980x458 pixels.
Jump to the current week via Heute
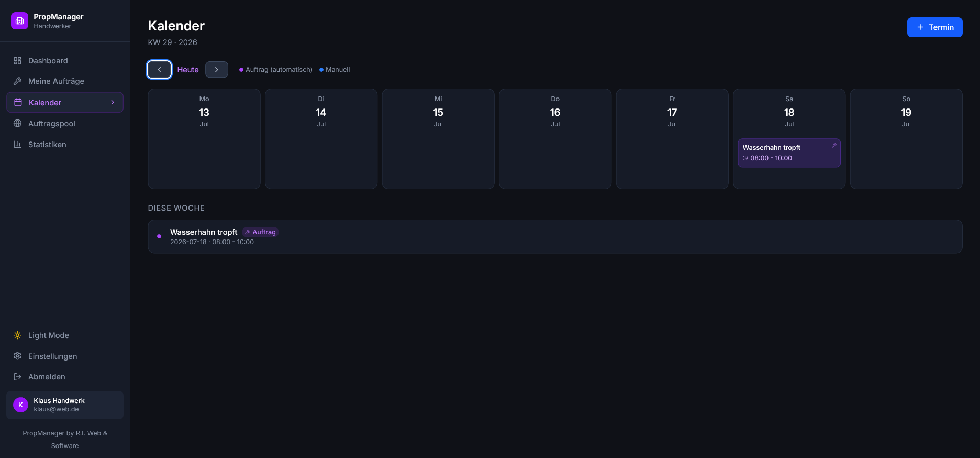pyautogui.click(x=188, y=70)
